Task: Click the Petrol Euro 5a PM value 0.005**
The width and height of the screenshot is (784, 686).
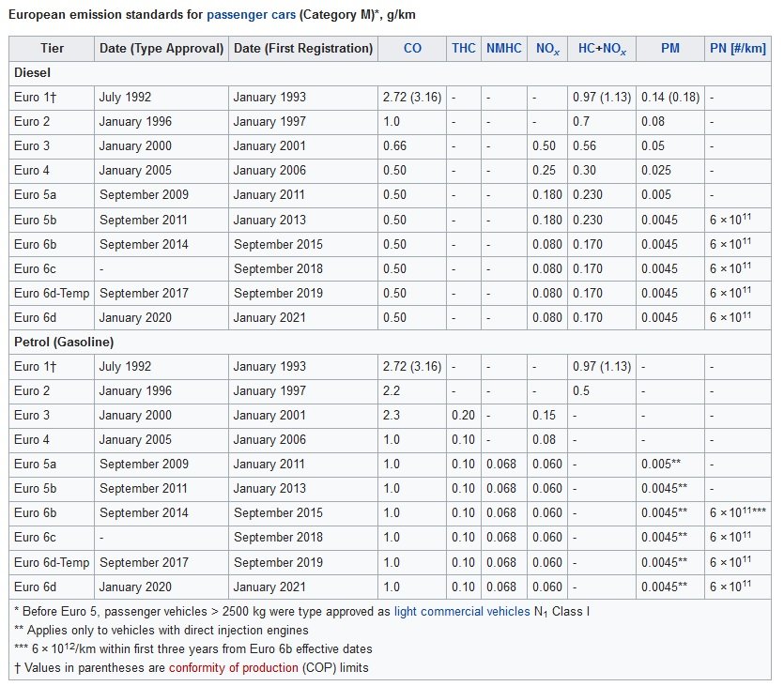Action: (661, 465)
